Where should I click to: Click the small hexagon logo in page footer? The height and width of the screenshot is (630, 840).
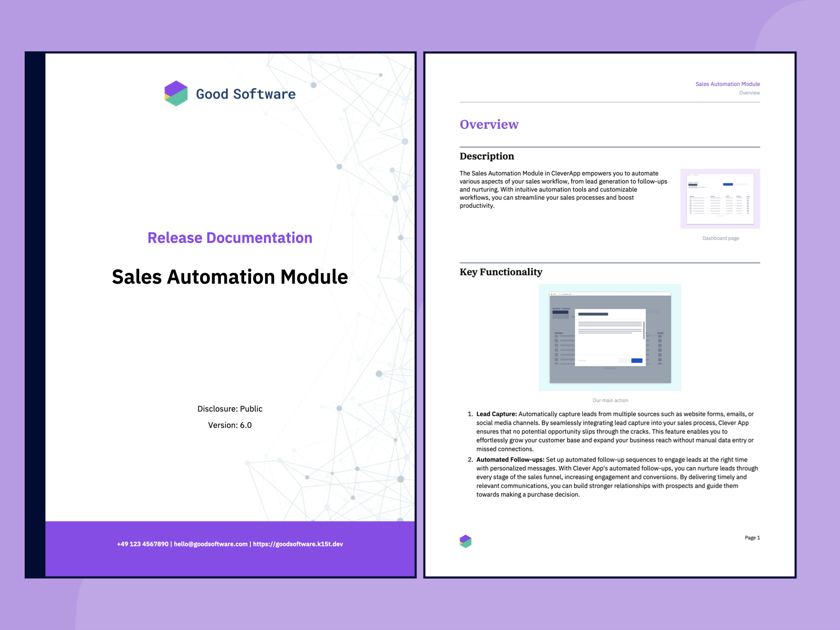(x=466, y=541)
